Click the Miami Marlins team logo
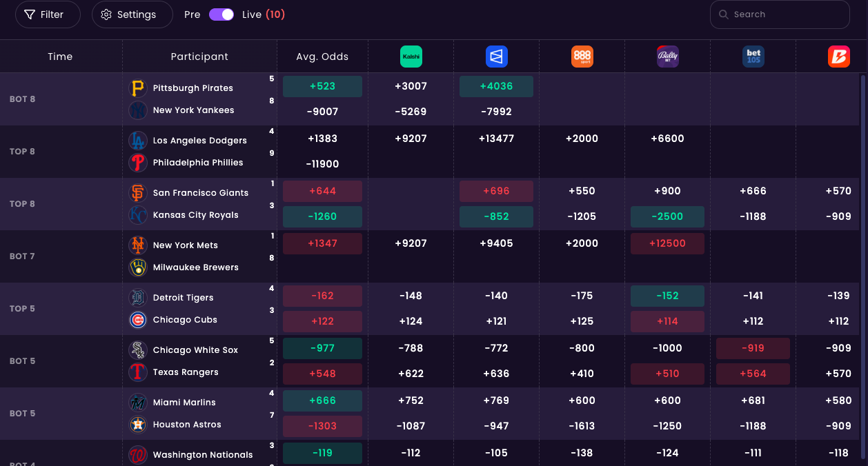The image size is (868, 466). pyautogui.click(x=138, y=403)
